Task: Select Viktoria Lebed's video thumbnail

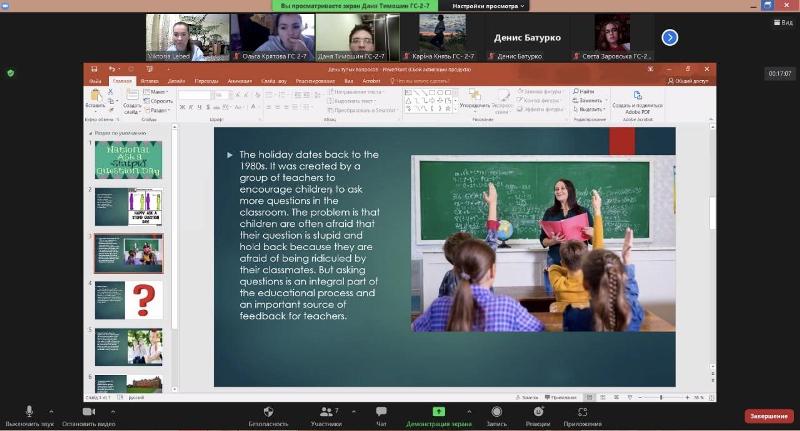Action: [x=188, y=37]
